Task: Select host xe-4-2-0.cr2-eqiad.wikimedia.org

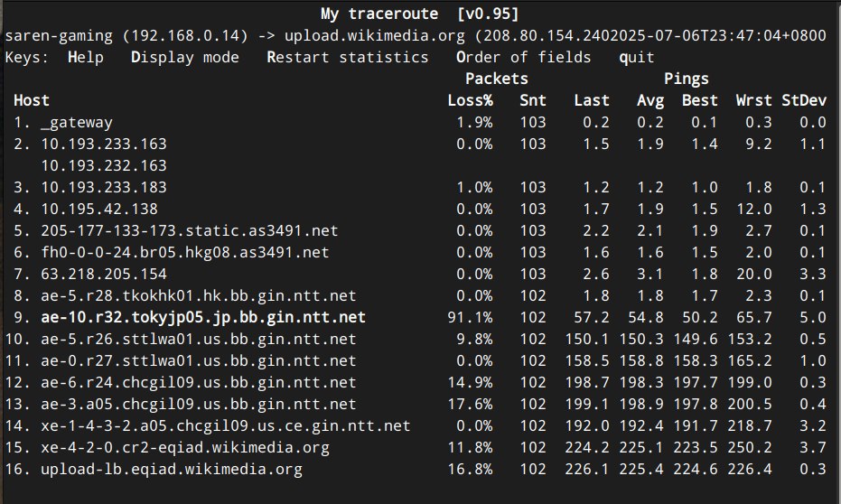Action: click(185, 447)
